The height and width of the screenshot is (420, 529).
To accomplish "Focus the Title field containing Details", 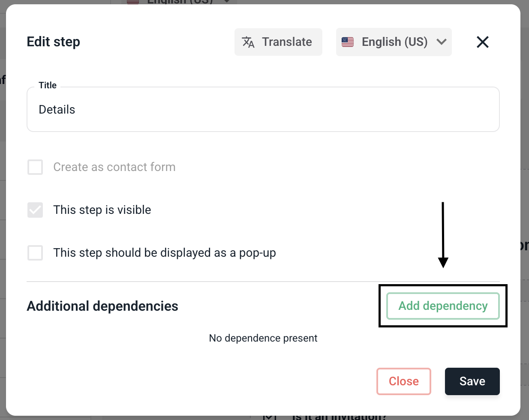I will (263, 110).
